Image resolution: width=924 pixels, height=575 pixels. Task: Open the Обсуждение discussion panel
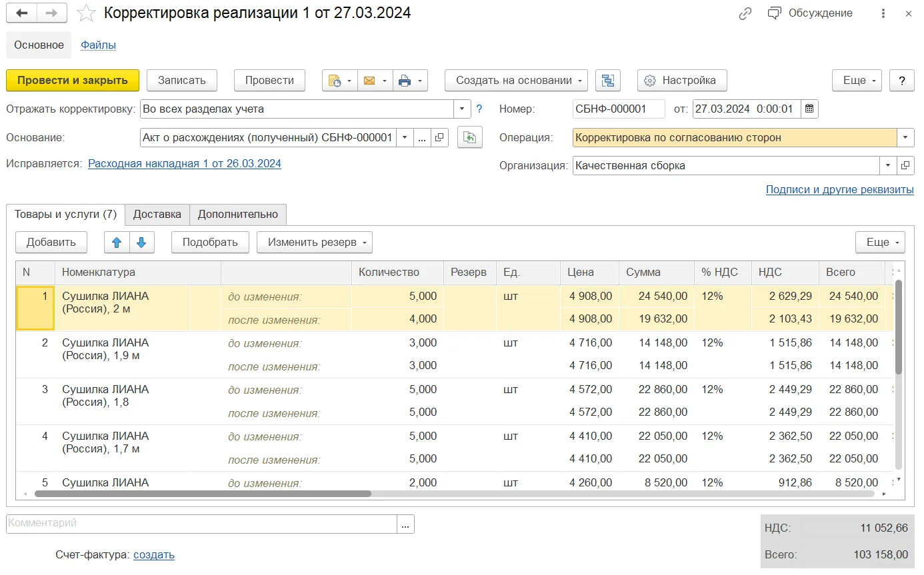point(810,13)
